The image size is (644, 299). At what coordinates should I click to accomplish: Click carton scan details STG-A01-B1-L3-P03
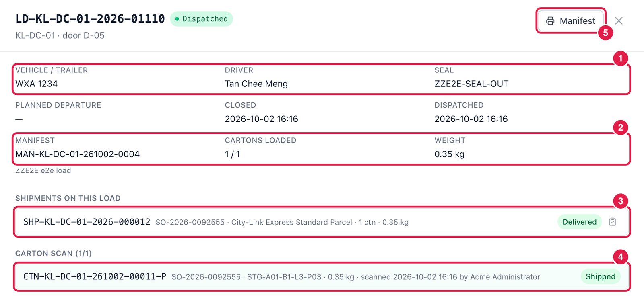click(356, 277)
